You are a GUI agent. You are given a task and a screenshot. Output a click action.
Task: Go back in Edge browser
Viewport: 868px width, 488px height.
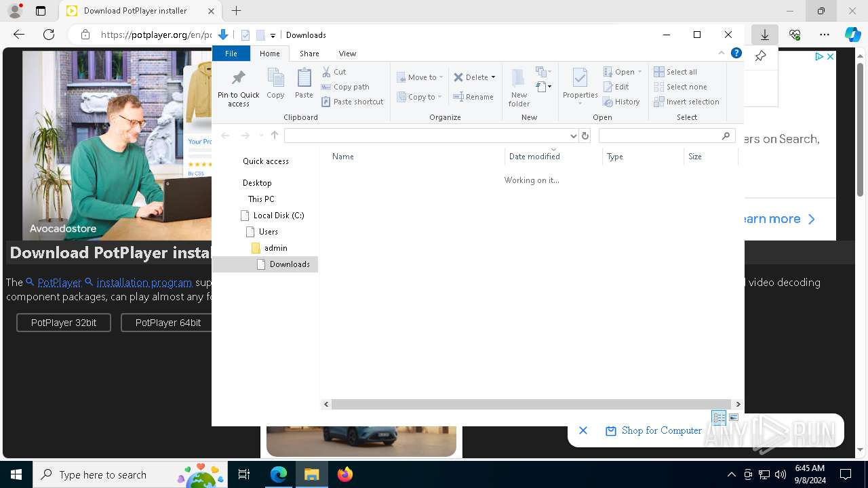click(19, 35)
